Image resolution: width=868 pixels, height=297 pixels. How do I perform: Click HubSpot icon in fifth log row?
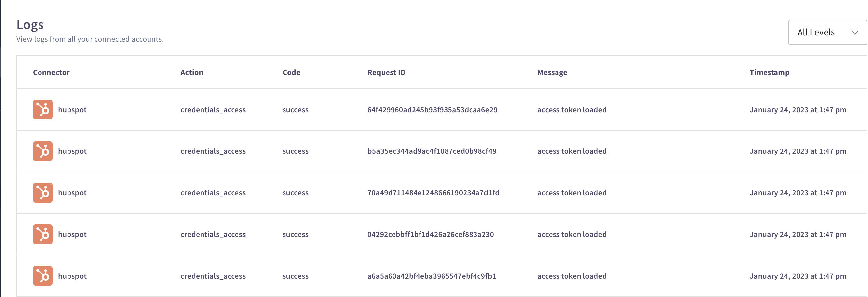point(43,276)
